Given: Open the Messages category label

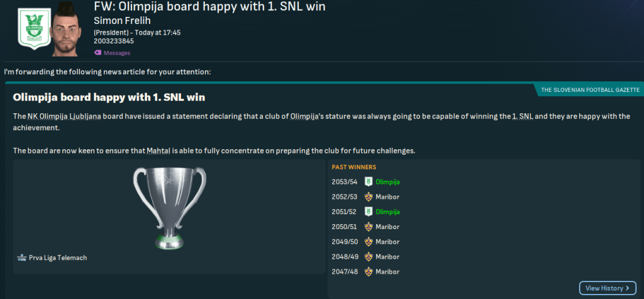Looking at the screenshot, I should (116, 53).
